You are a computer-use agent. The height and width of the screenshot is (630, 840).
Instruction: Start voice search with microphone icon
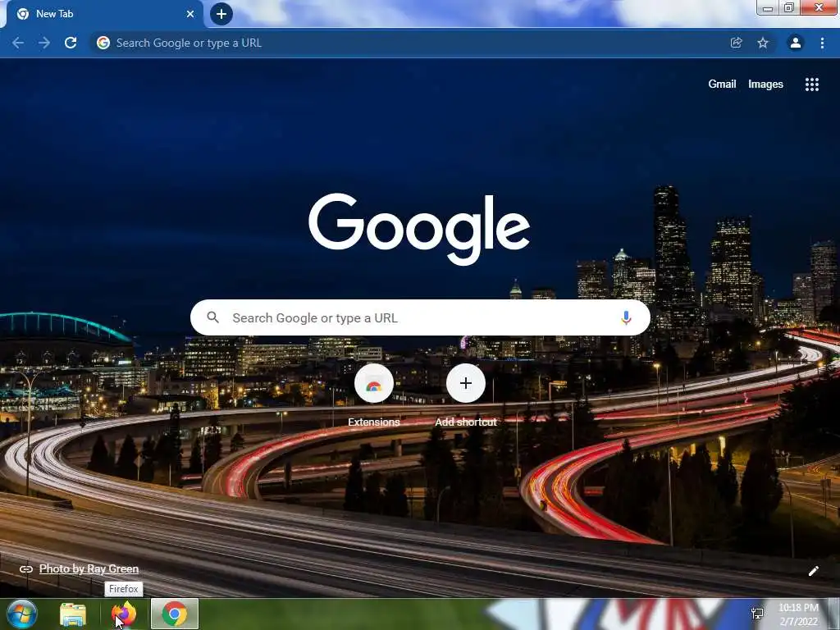click(626, 317)
